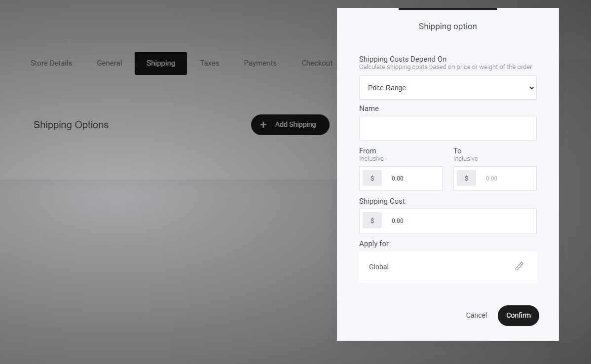Click the plus icon on Add Shipping

point(263,125)
